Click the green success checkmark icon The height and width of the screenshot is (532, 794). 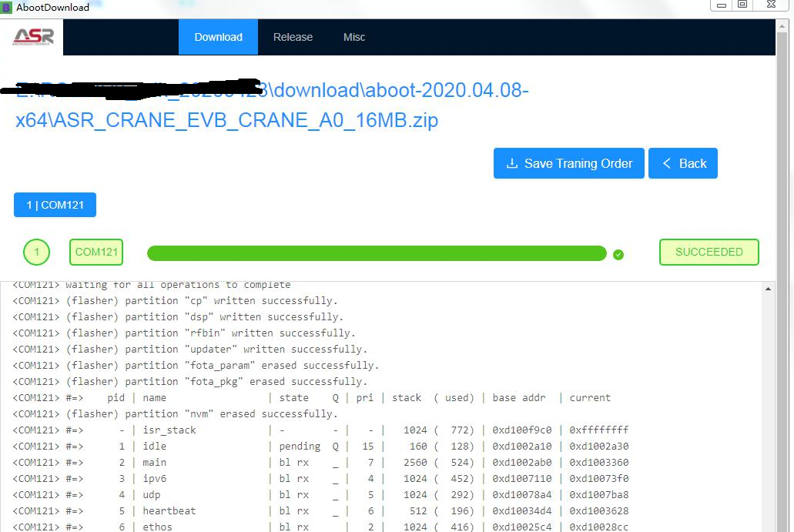tap(618, 254)
